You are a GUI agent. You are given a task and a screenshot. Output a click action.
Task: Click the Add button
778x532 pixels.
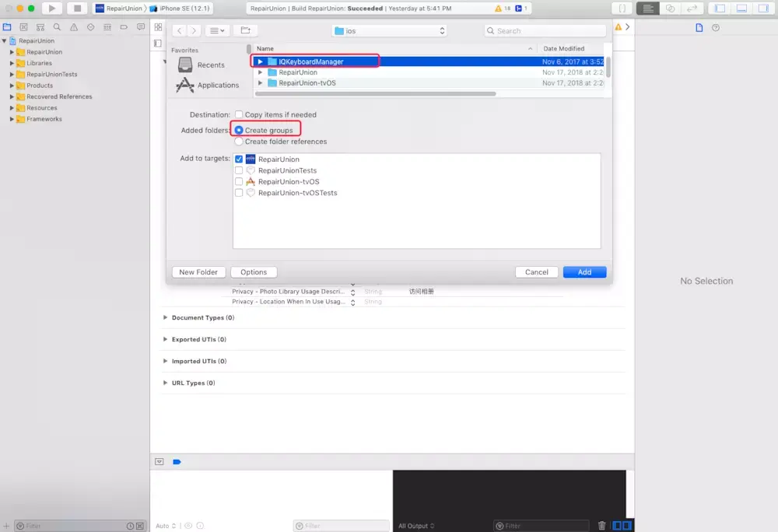pos(584,272)
